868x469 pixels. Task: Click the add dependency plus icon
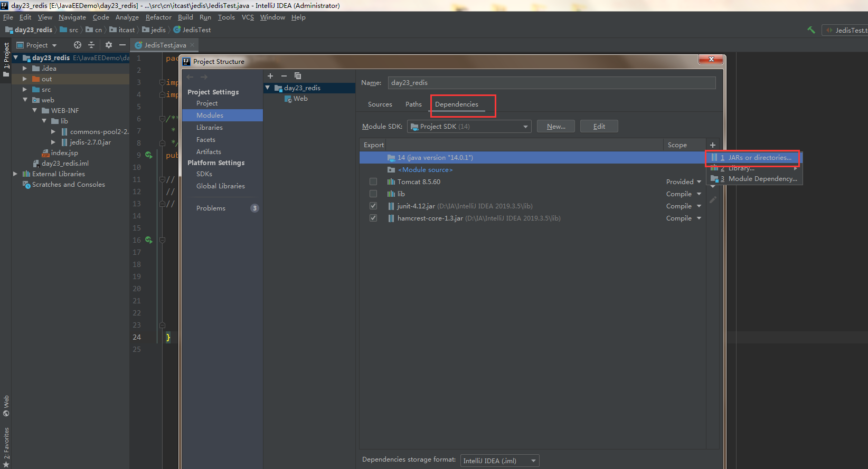(713, 145)
